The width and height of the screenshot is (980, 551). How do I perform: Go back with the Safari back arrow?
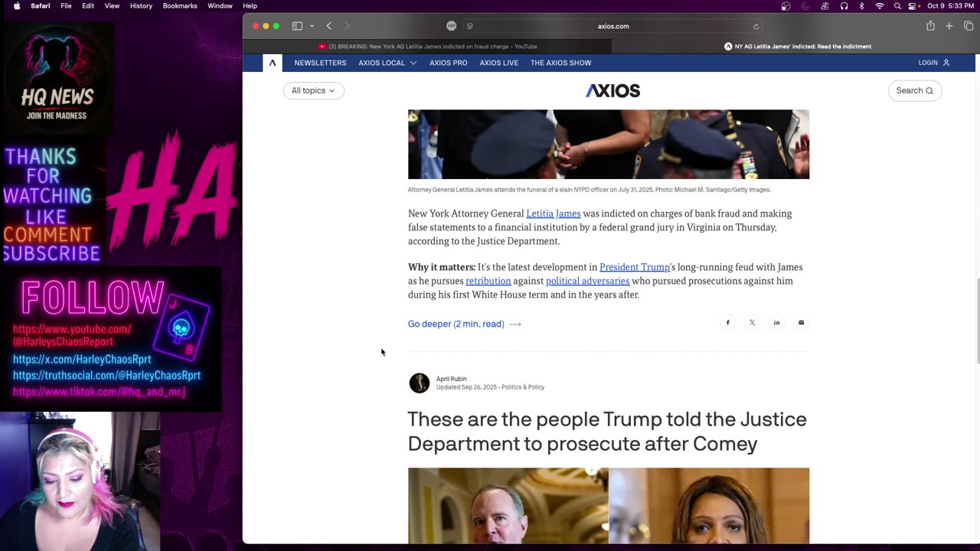coord(329,26)
